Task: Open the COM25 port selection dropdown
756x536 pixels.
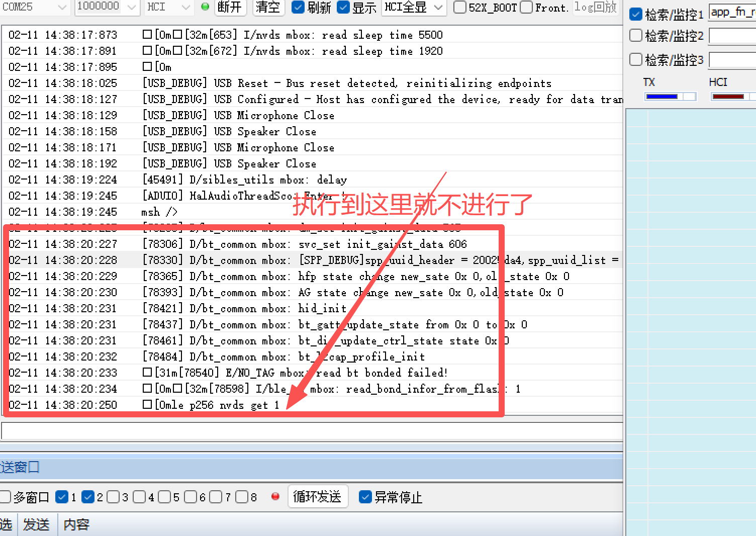Action: (62, 8)
